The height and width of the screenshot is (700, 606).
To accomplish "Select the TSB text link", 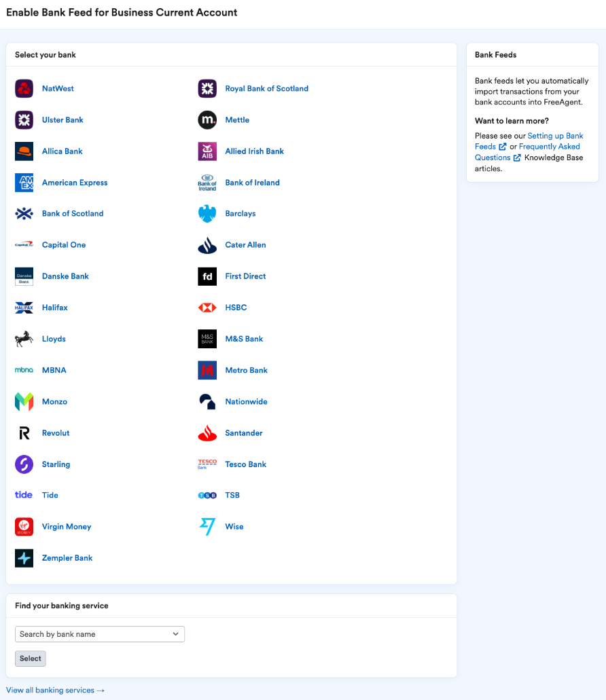I will (x=232, y=495).
